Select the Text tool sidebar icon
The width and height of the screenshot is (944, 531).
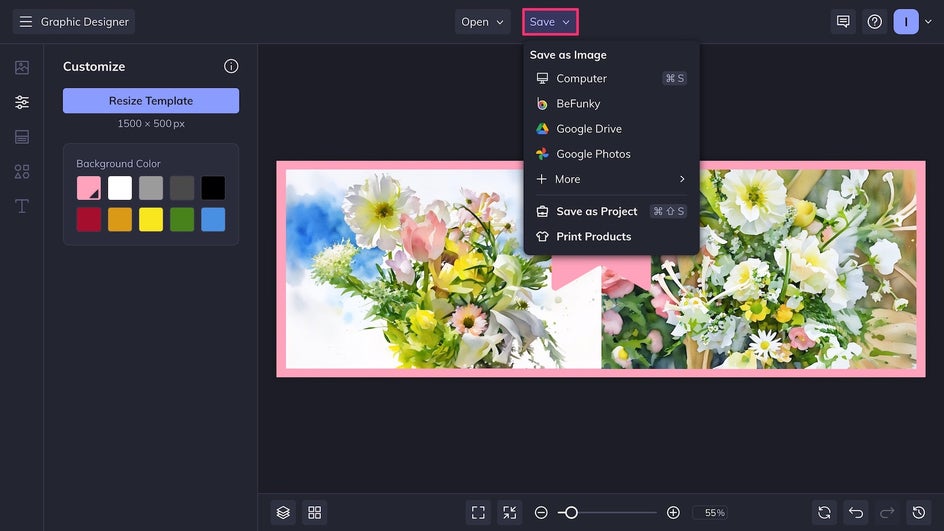tap(22, 206)
